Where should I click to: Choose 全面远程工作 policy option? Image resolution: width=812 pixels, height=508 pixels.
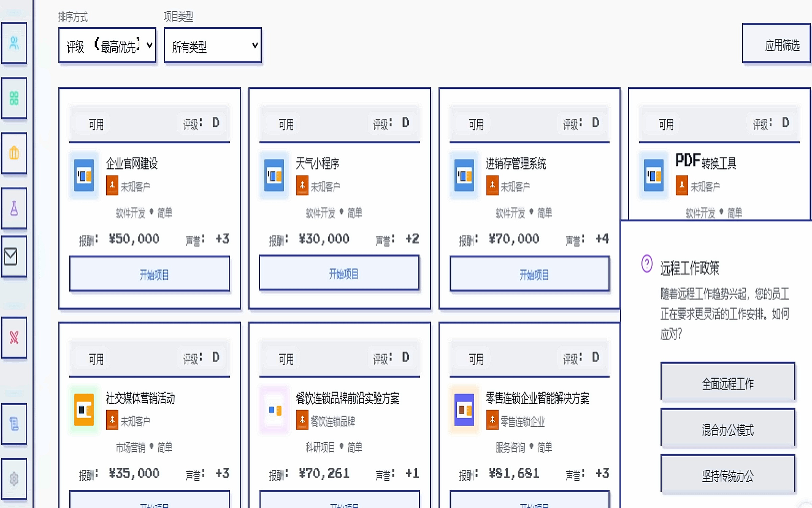tap(728, 382)
